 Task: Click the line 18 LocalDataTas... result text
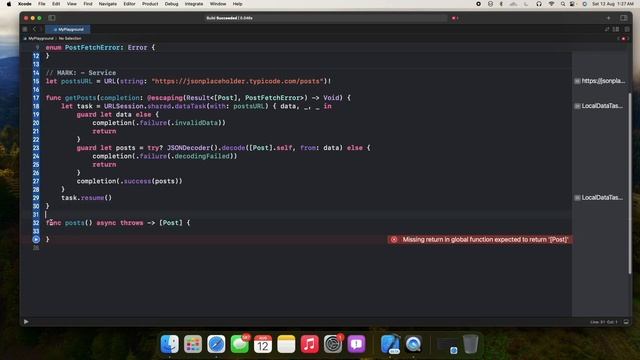click(x=602, y=106)
